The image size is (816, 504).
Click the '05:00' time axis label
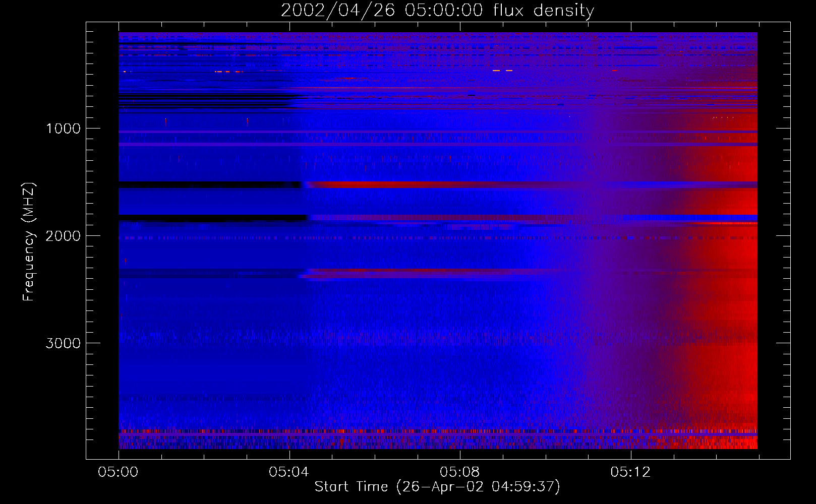[x=118, y=472]
